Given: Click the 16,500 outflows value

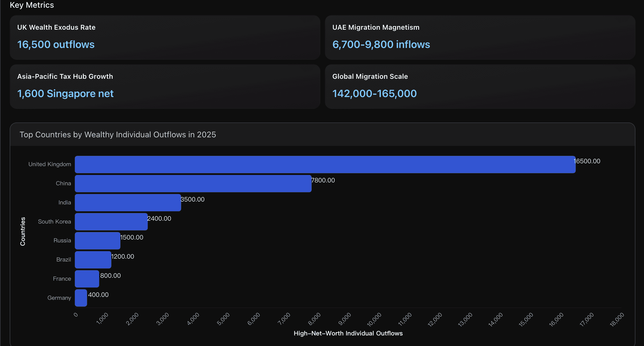Looking at the screenshot, I should (x=56, y=45).
